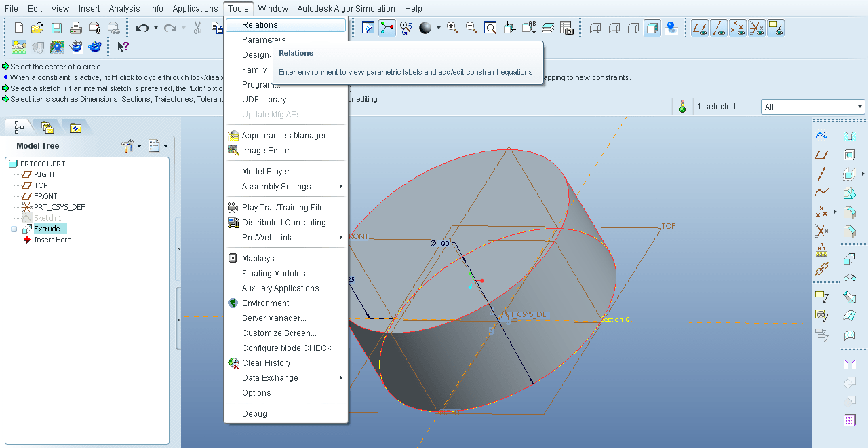Create a new file with New icon

[x=19, y=28]
